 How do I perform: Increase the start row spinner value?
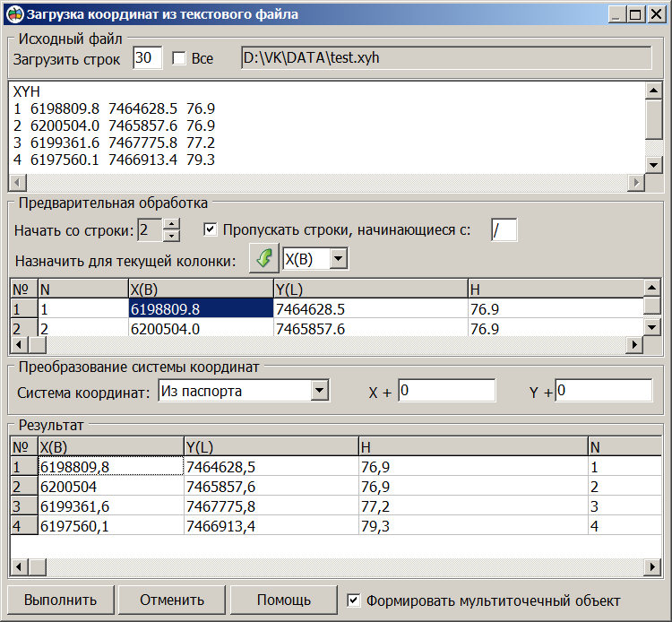click(x=172, y=224)
